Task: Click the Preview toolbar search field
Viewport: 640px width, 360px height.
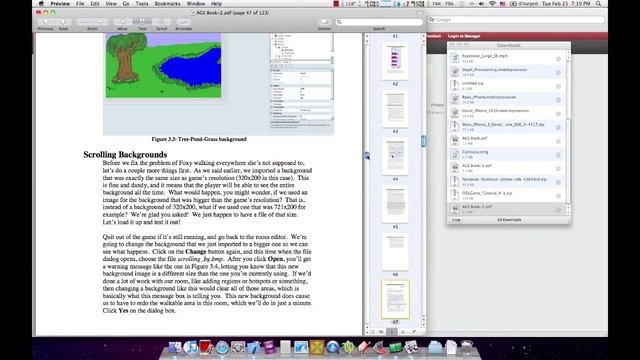Action: 379,22
